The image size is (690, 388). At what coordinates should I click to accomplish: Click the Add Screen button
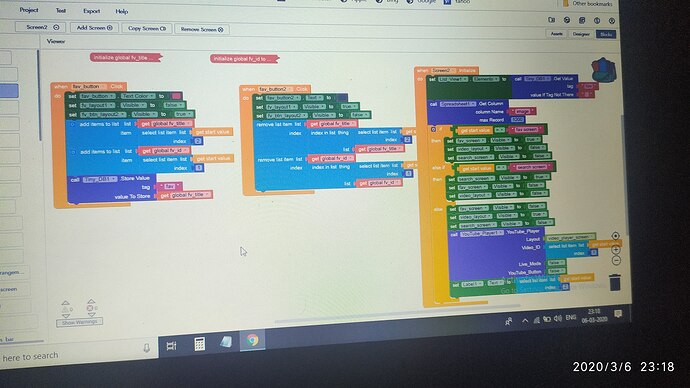coord(95,28)
